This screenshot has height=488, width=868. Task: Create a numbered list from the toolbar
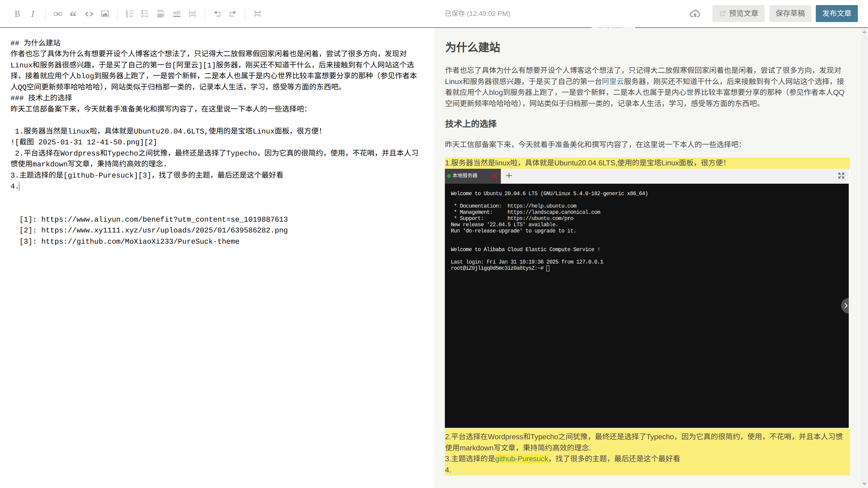click(x=130, y=14)
